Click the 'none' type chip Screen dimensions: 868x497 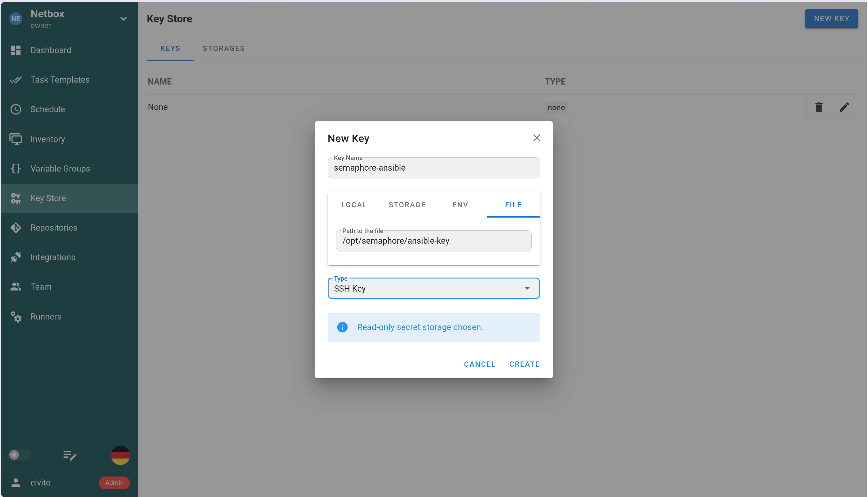coord(556,108)
